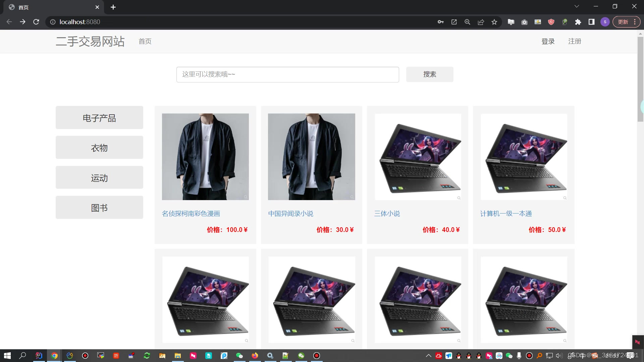Viewport: 644px width, 362px height.
Task: Open Firefox from the taskbar
Action: [x=255, y=356]
